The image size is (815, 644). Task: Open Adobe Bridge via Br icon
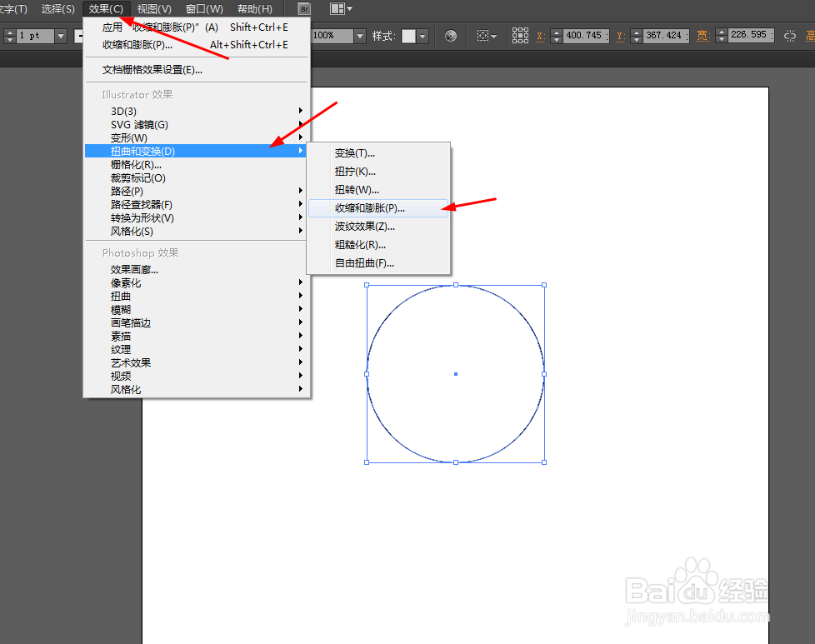305,9
